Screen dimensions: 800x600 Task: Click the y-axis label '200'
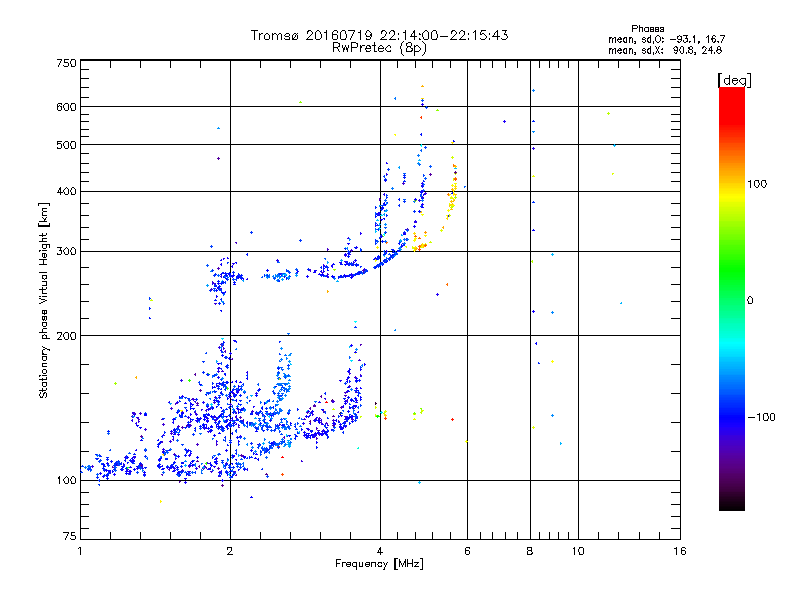tap(66, 336)
